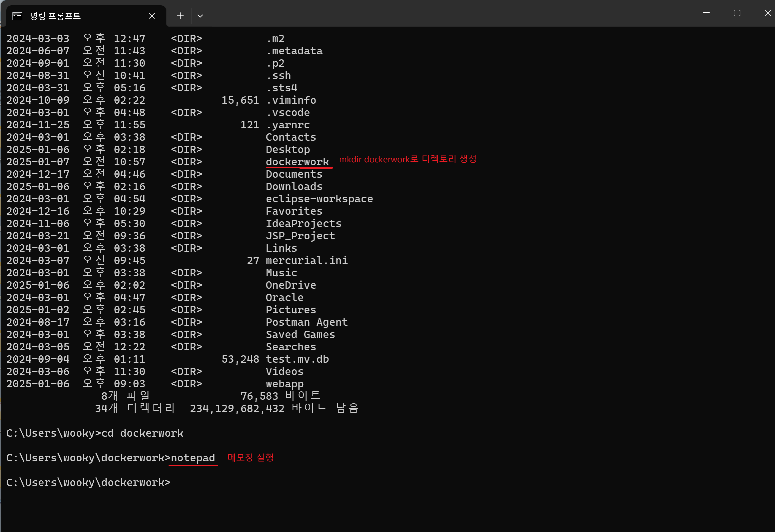Click the command prompt icon in tab
The image size is (775, 532).
pos(17,16)
